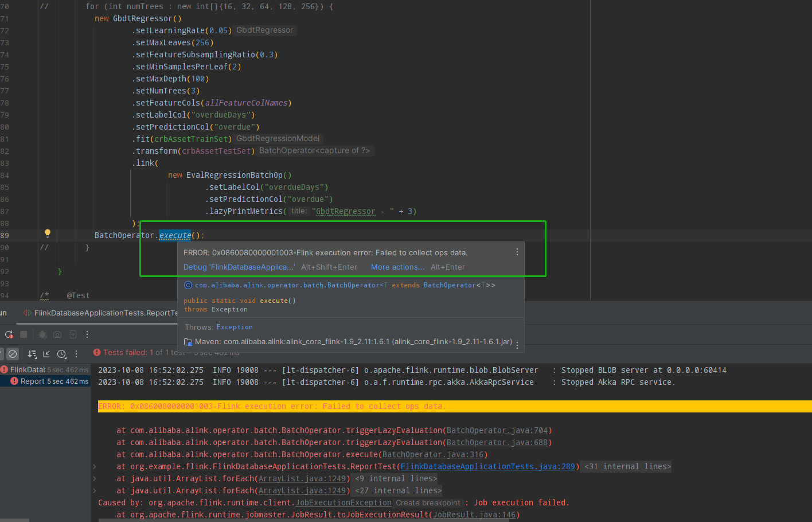
Task: Click the "GbdtRegressor - " string literal
Action: (x=353, y=211)
